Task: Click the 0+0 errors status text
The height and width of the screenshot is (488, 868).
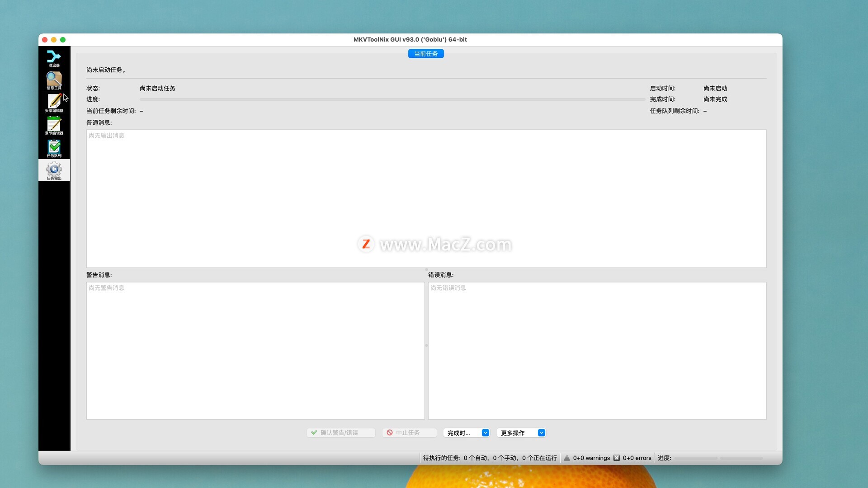Action: 637,458
